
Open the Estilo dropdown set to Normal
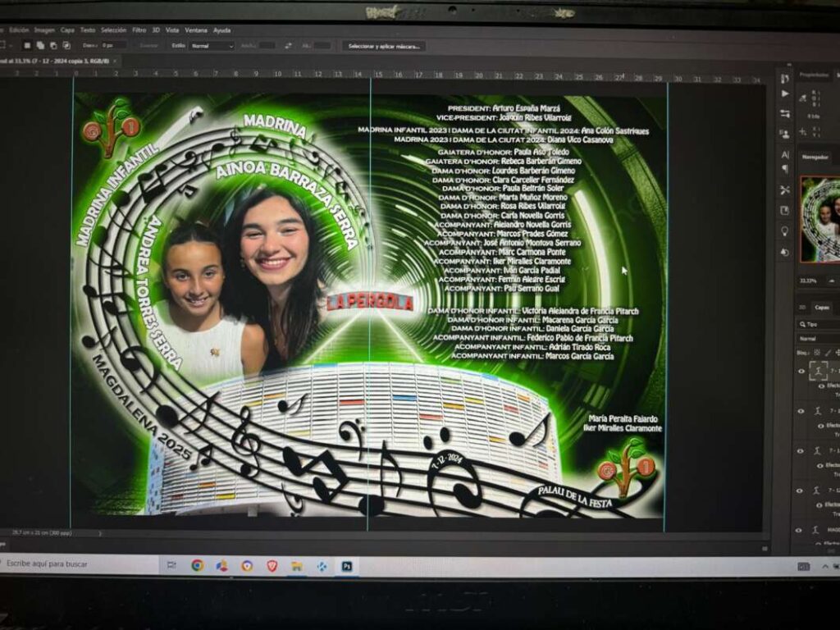point(212,46)
